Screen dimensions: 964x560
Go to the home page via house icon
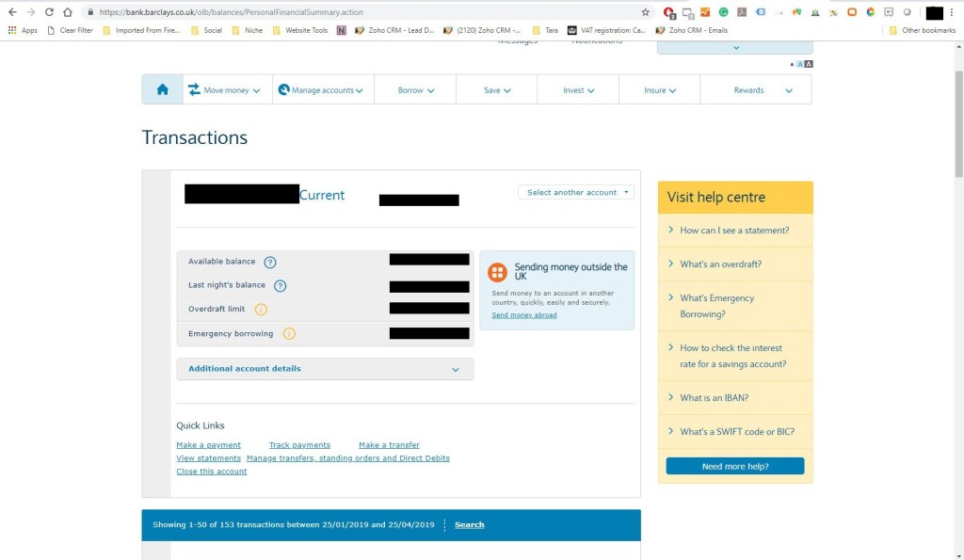point(162,89)
